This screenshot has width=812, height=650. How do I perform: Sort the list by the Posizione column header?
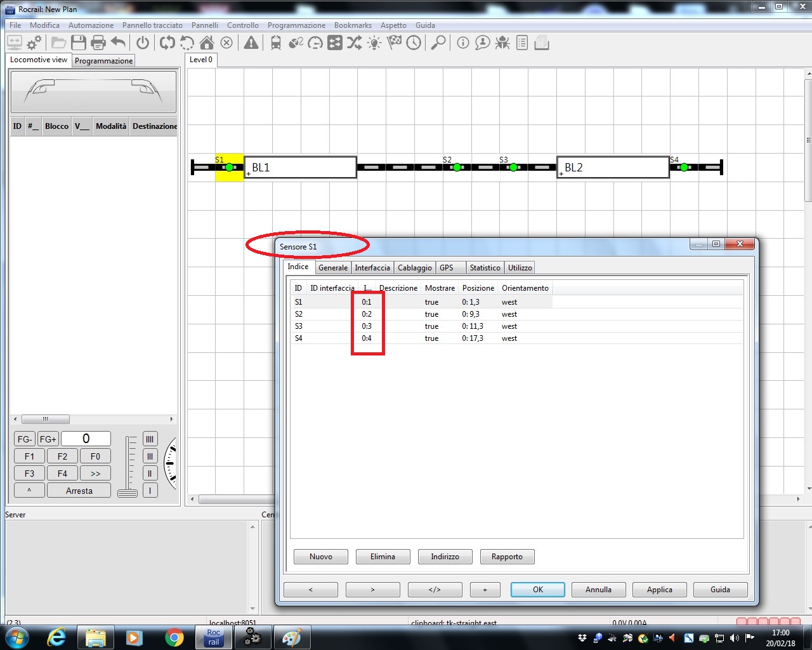pyautogui.click(x=478, y=288)
